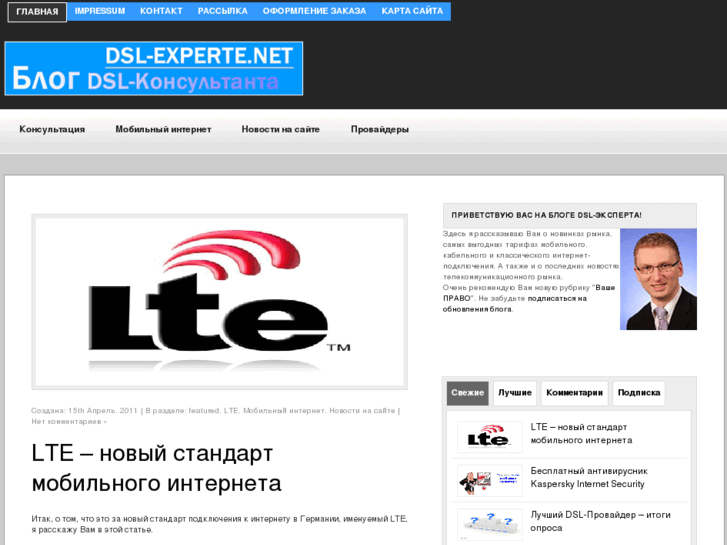Screen dimensions: 727x545
Task: Click the ПРИВЕТСТВУЮ ВАС НА БЛОГЕ heading
Action: pos(546,215)
